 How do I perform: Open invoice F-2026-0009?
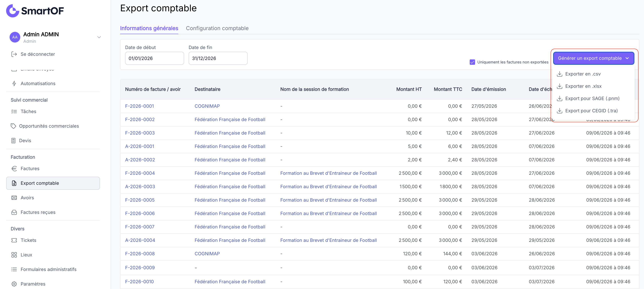tap(140, 268)
